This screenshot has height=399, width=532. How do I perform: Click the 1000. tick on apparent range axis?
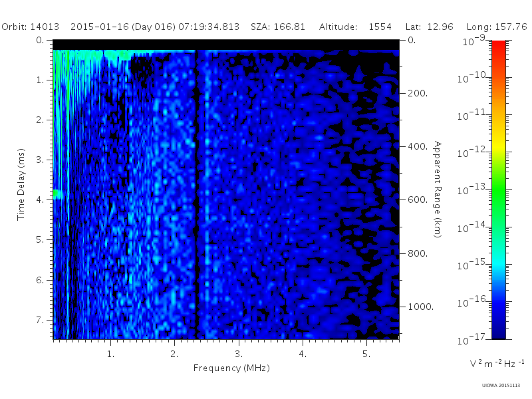click(420, 307)
